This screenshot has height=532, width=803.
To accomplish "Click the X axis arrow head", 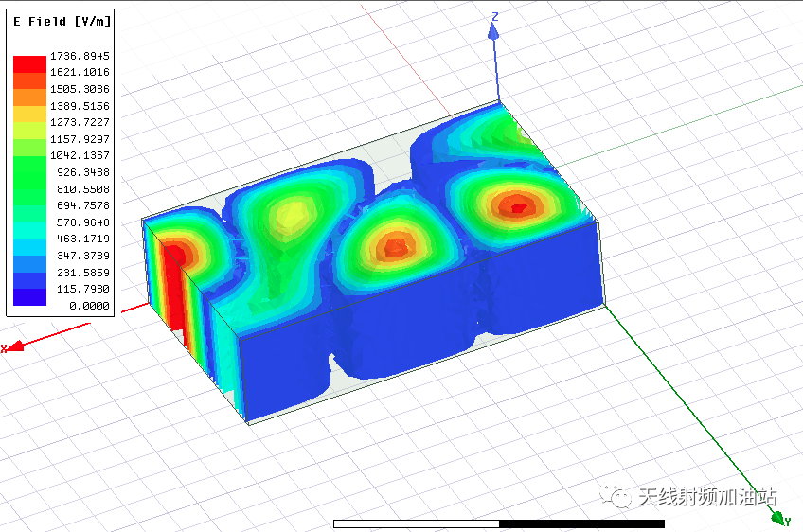I will (x=15, y=346).
